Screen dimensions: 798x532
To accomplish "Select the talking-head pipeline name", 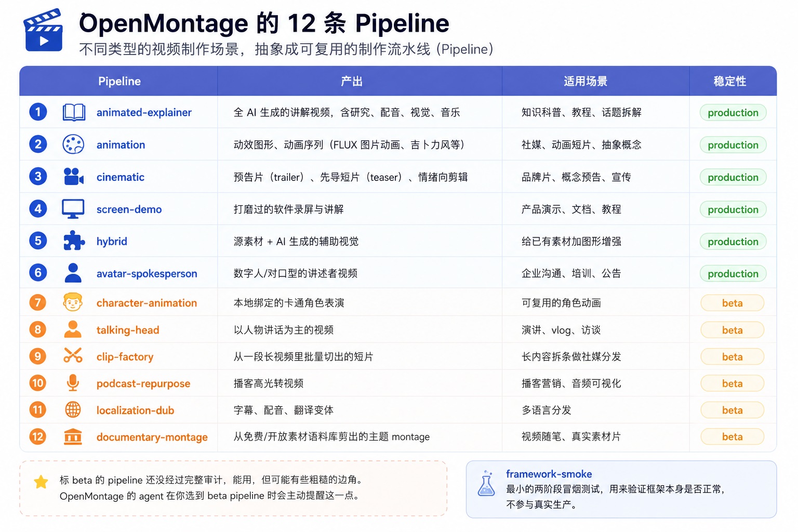I will coord(128,330).
